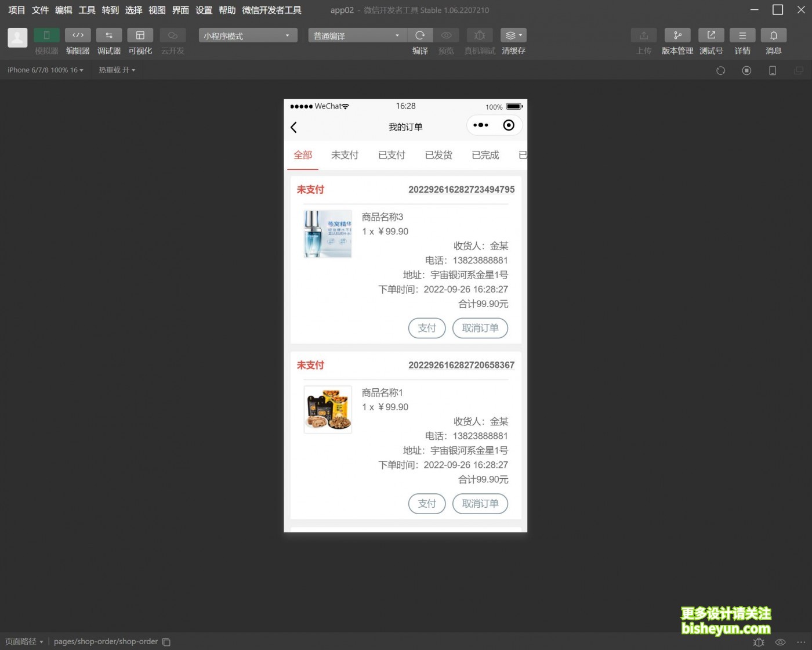The width and height of the screenshot is (812, 650).
Task: Open the version management icon
Action: pos(677,35)
